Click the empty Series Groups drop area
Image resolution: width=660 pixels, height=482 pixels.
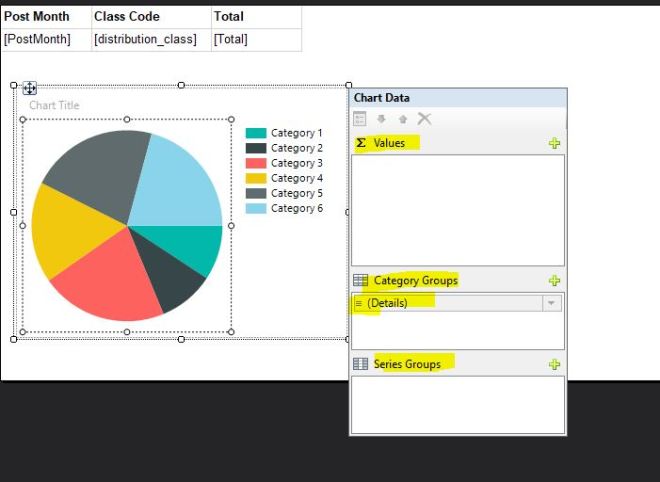pyautogui.click(x=458, y=405)
